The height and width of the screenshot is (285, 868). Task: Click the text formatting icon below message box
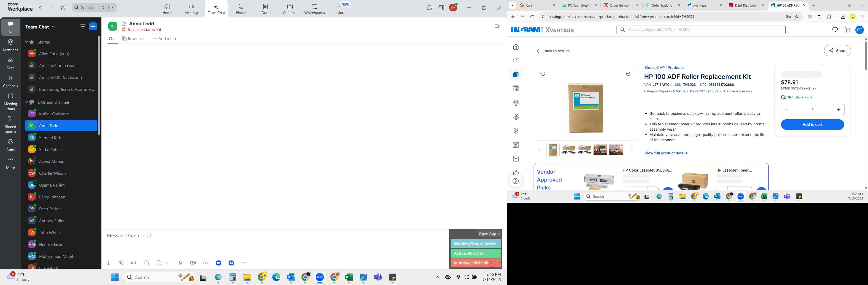tap(109, 263)
